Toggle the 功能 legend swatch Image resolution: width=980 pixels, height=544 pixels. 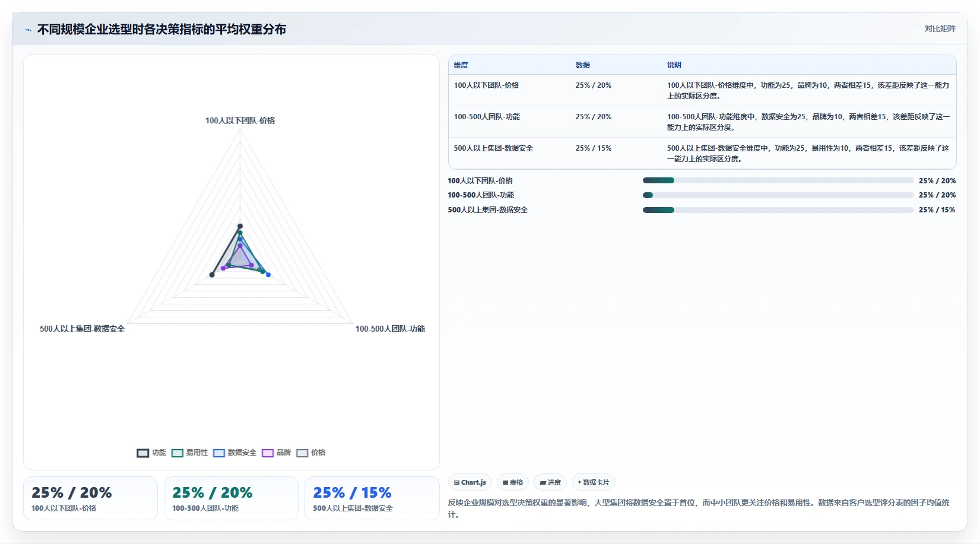pos(143,453)
